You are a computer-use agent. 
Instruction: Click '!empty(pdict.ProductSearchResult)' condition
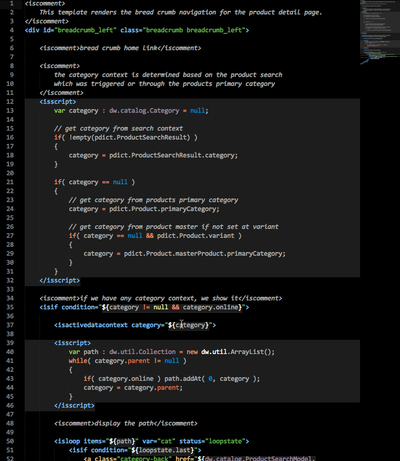pyautogui.click(x=129, y=137)
